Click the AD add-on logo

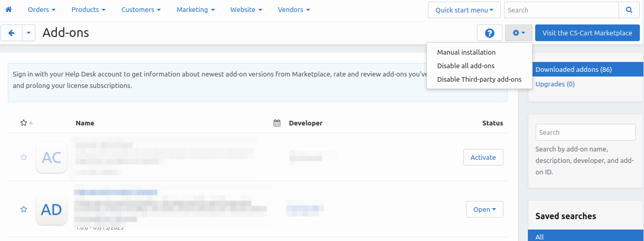pyautogui.click(x=52, y=209)
